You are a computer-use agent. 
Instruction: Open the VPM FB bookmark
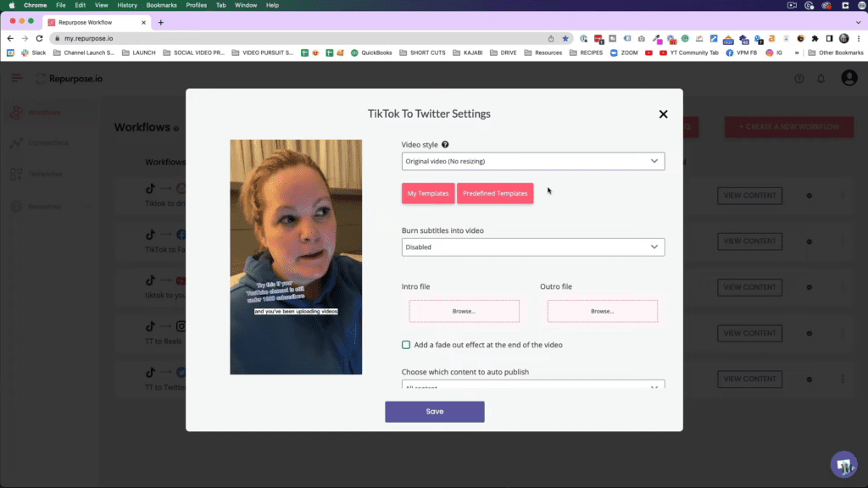click(741, 53)
